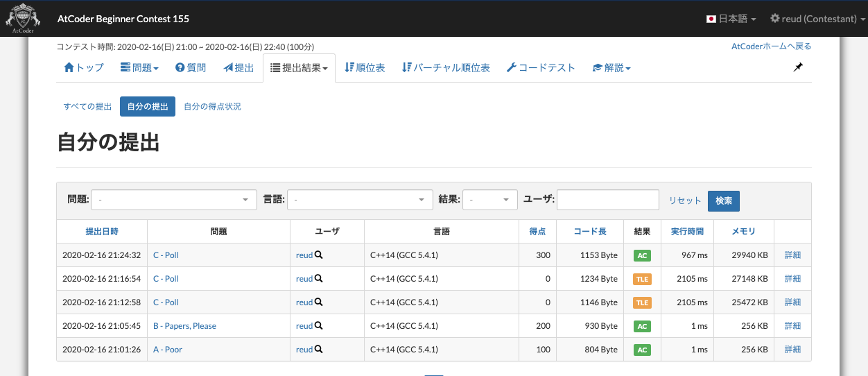The height and width of the screenshot is (376, 868).
Task: Focus the ユーザ username input field
Action: (x=607, y=200)
